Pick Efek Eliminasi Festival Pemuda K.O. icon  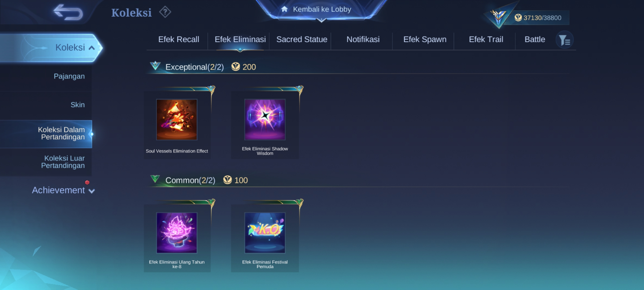click(x=265, y=233)
